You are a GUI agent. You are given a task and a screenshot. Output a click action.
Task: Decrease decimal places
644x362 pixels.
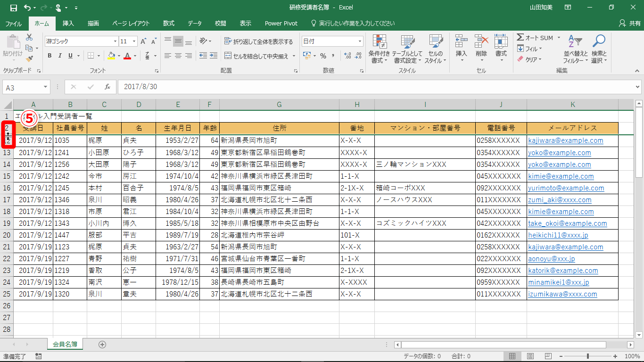point(358,56)
